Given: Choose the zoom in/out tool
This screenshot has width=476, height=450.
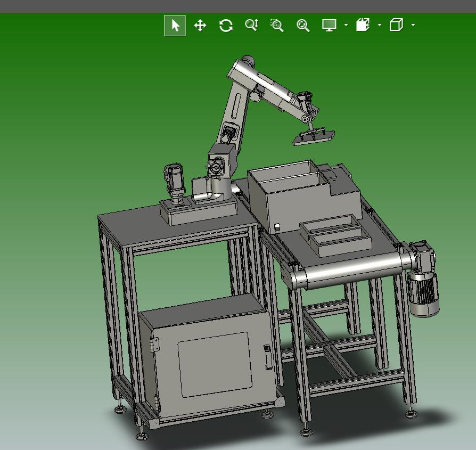Looking at the screenshot, I should [252, 25].
